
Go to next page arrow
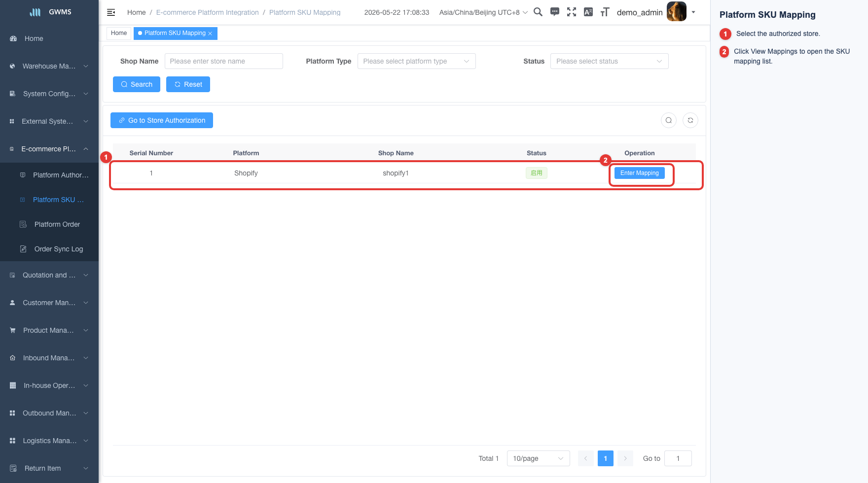tap(625, 458)
